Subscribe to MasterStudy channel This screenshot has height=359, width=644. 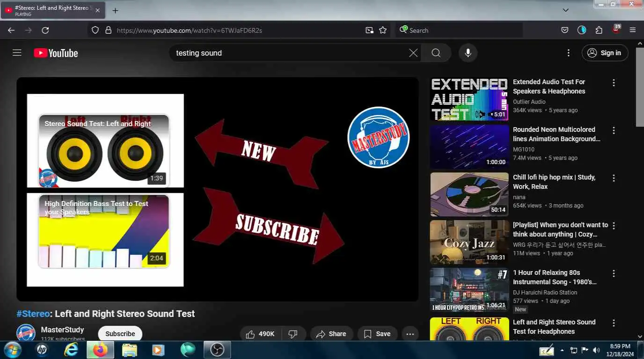click(120, 334)
